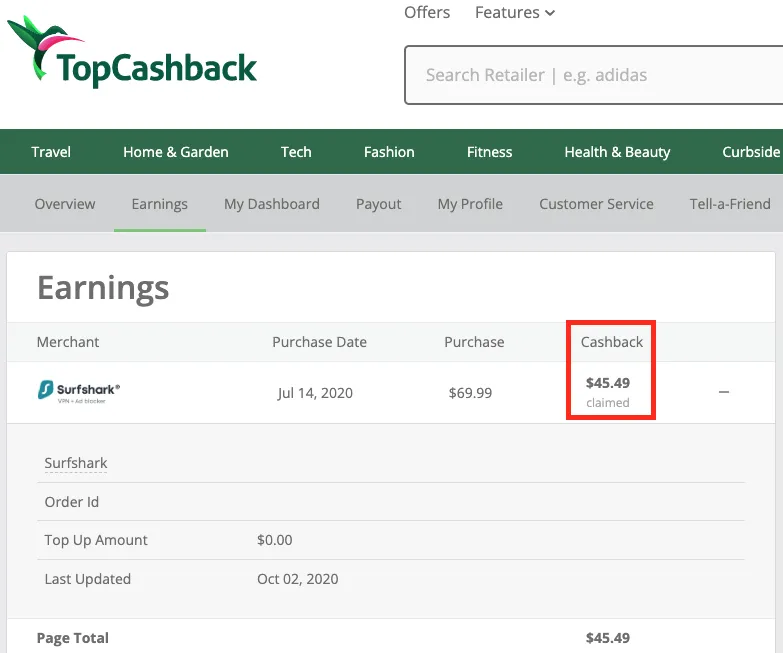Switch to the Tell-a-Friend tab
The width and height of the screenshot is (783, 653).
(x=730, y=204)
